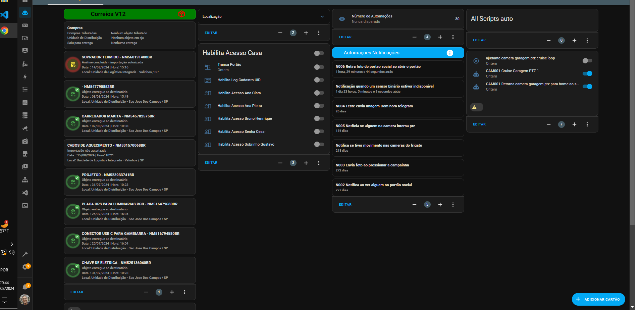Click the plus button beside section 2
Image resolution: width=644 pixels, height=310 pixels.
(x=306, y=33)
